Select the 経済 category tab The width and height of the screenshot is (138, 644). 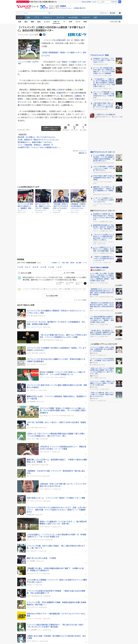tap(39, 22)
